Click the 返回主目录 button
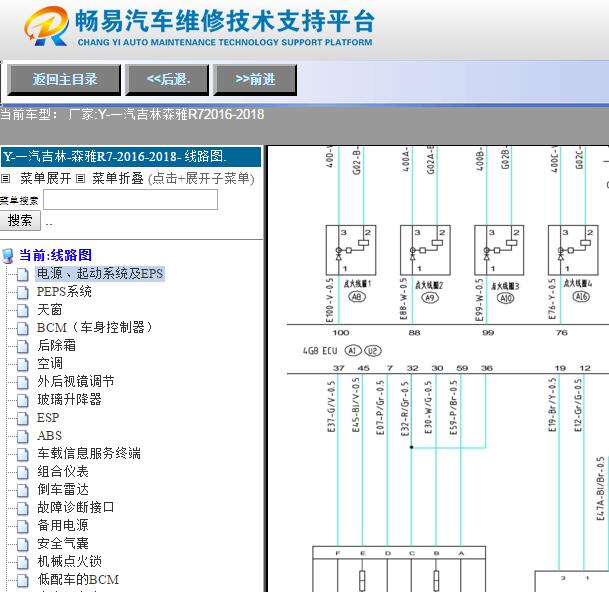The height and width of the screenshot is (592, 609). 64,80
